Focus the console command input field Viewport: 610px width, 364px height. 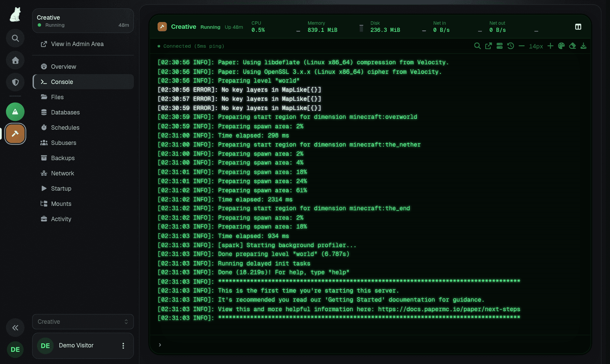(370, 345)
